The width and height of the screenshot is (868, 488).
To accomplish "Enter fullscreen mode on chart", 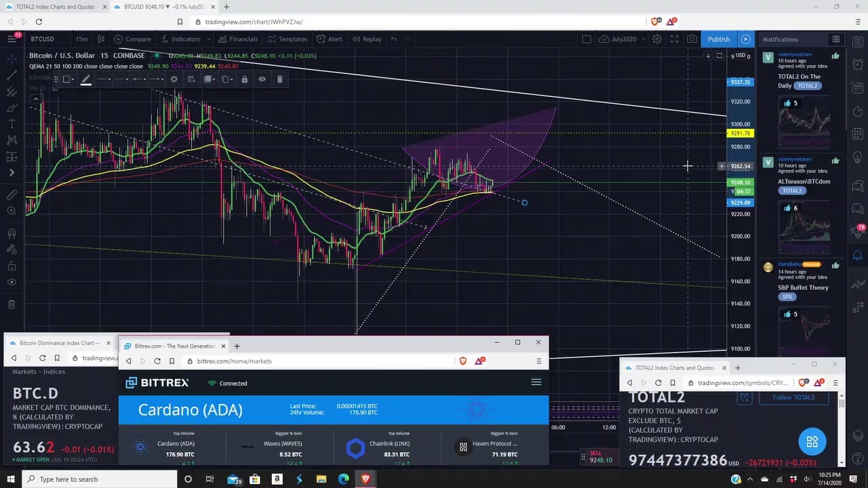I will click(x=674, y=39).
